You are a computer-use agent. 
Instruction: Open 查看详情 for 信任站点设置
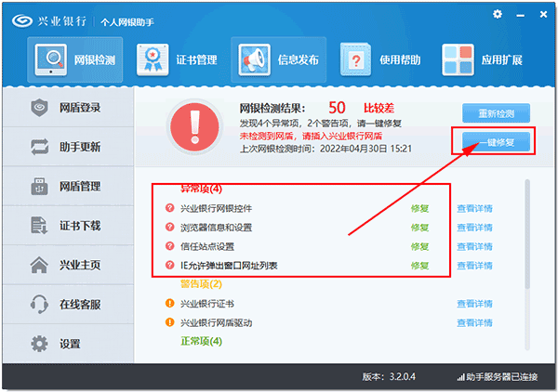(474, 247)
